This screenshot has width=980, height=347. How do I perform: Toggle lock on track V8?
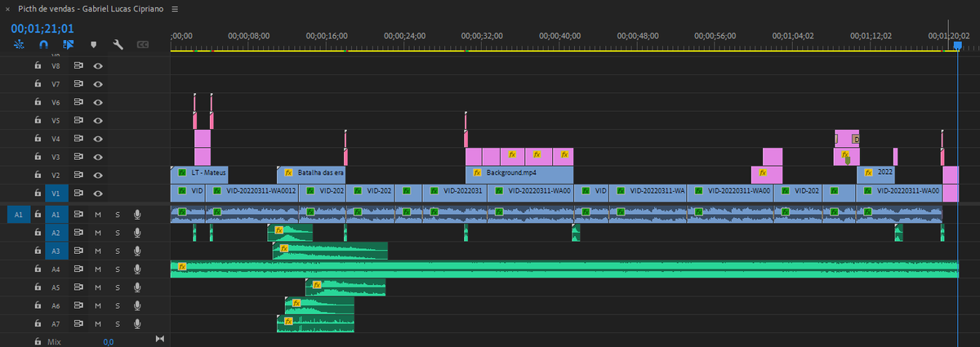tap(38, 65)
